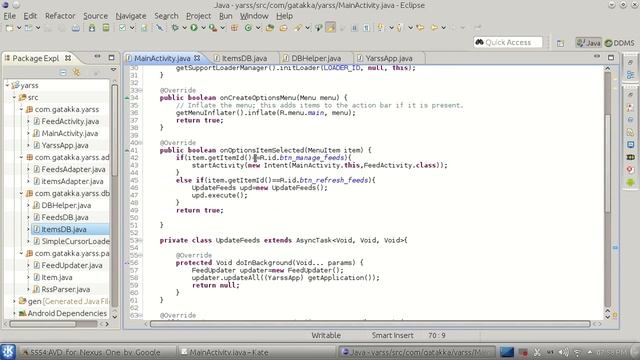The height and width of the screenshot is (360, 640).
Task: Open the New Java Class dropdown arrow
Action: coord(258,28)
